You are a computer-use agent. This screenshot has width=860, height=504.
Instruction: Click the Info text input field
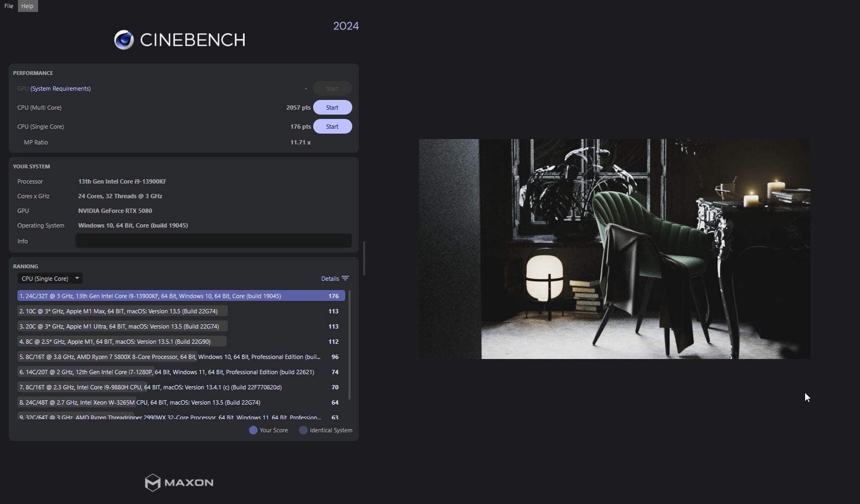pos(213,241)
